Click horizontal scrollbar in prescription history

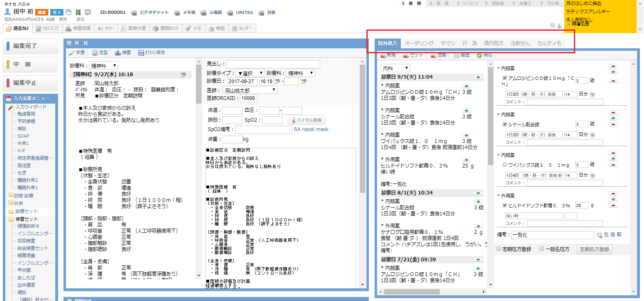pyautogui.click(x=411, y=292)
